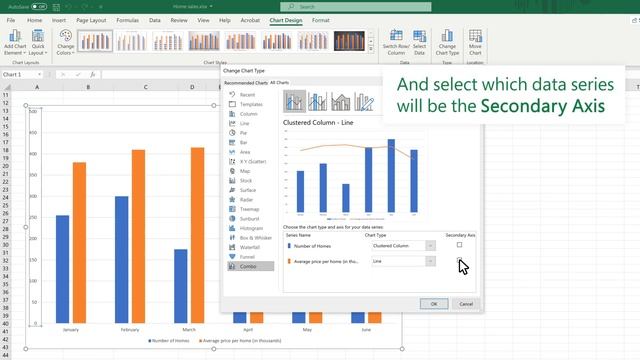Switch to Recommended Charts tab in dialog

pos(246,83)
